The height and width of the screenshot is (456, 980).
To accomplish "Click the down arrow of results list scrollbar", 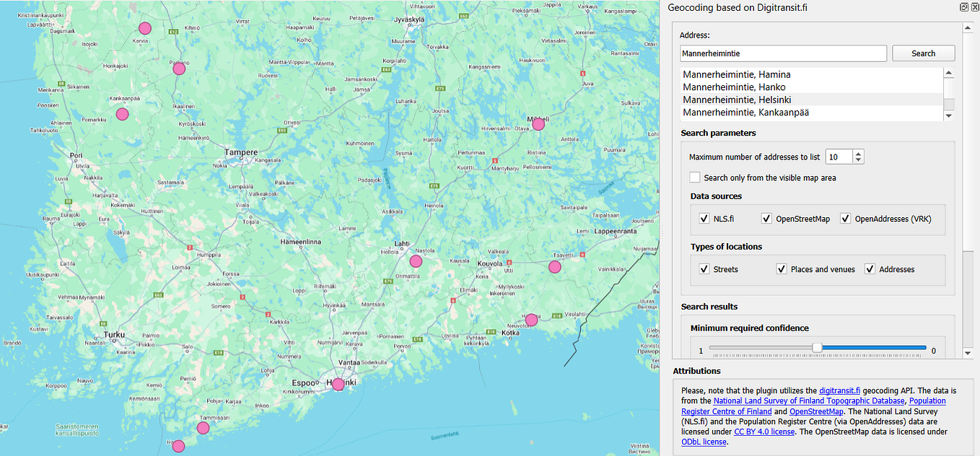I will click(948, 115).
